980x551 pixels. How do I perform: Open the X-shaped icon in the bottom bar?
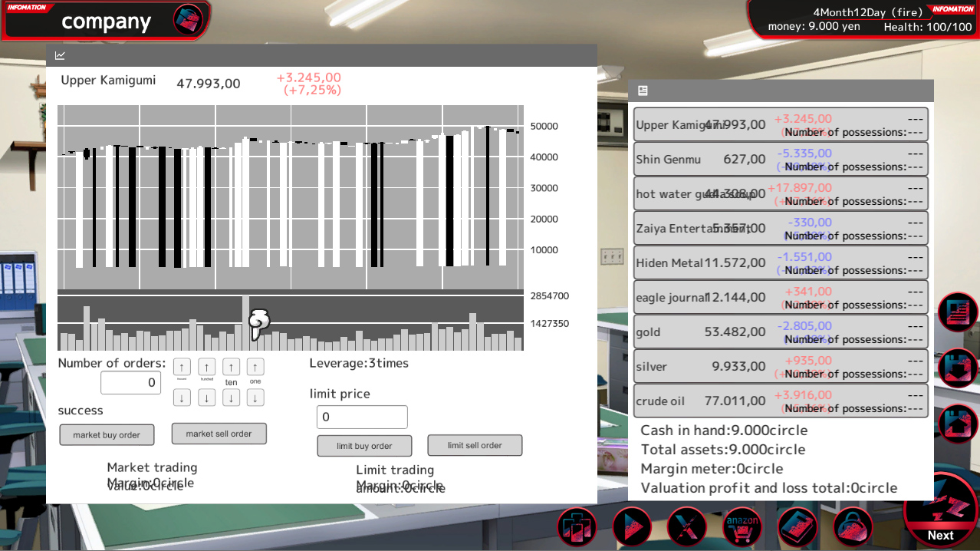tap(687, 527)
